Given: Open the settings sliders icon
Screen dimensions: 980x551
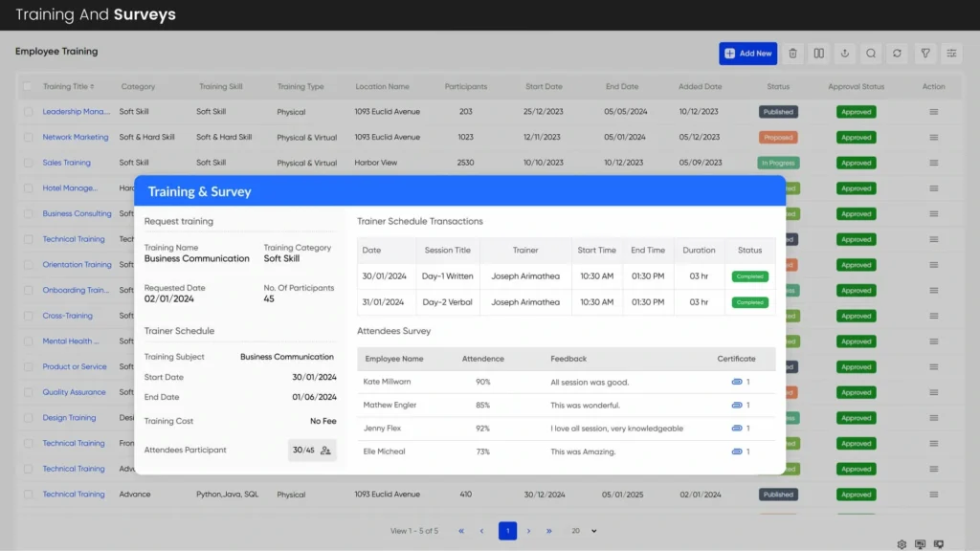Looking at the screenshot, I should (x=951, y=54).
